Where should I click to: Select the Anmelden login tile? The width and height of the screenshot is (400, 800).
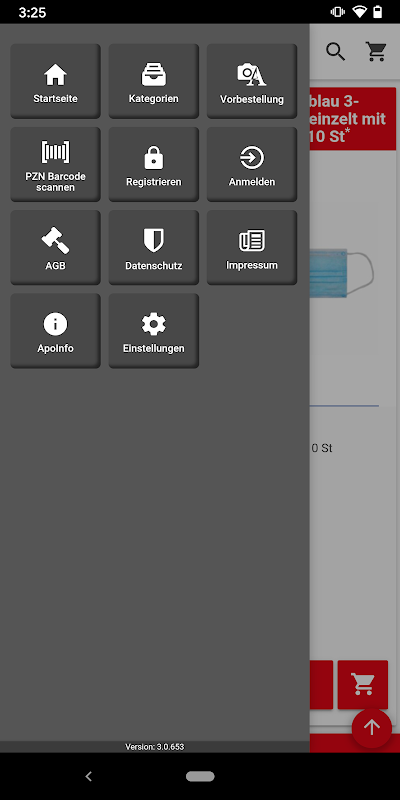tap(252, 164)
